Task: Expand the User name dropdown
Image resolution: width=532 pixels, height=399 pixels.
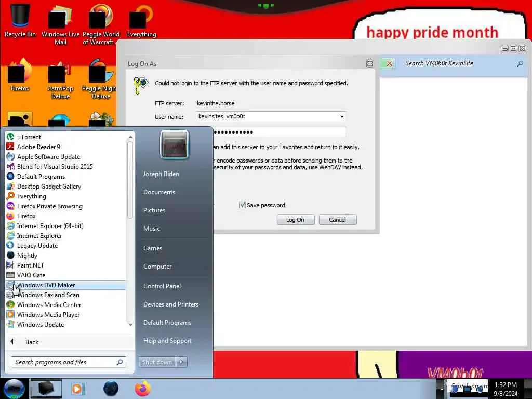Action: click(342, 117)
